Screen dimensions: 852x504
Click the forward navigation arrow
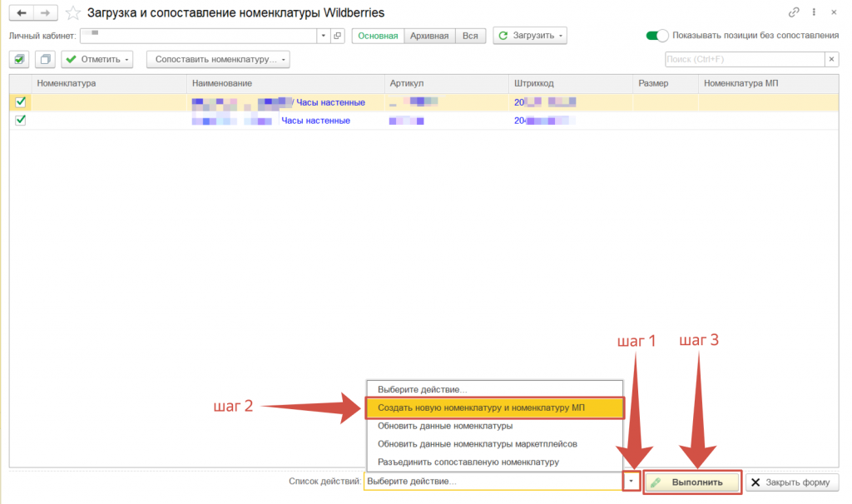tap(46, 13)
